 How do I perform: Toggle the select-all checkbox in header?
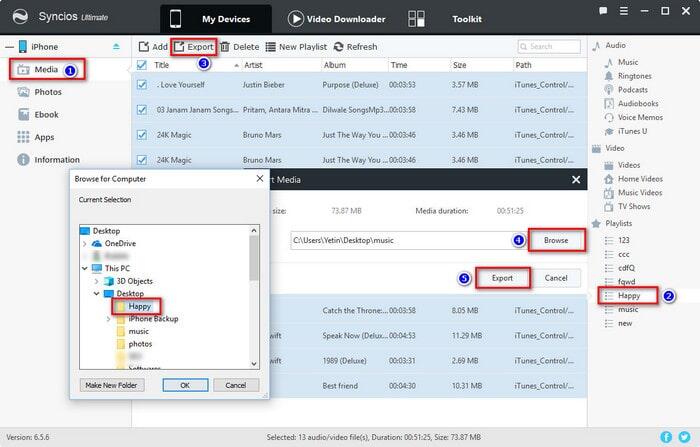coord(142,65)
